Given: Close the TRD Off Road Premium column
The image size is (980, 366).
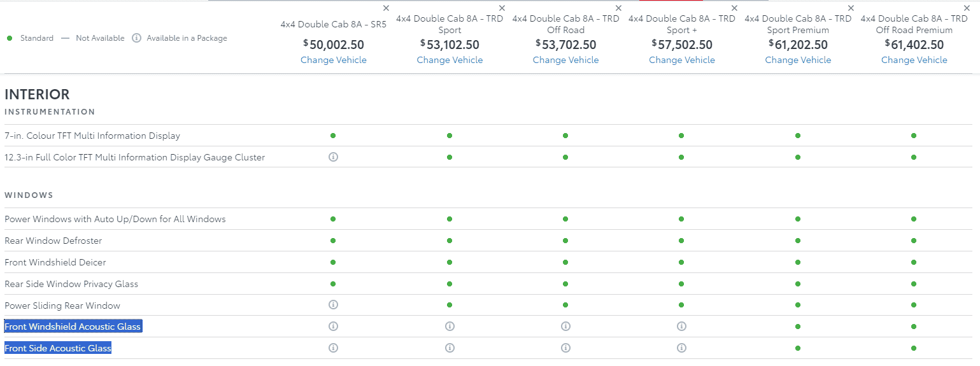Looking at the screenshot, I should 967,8.
